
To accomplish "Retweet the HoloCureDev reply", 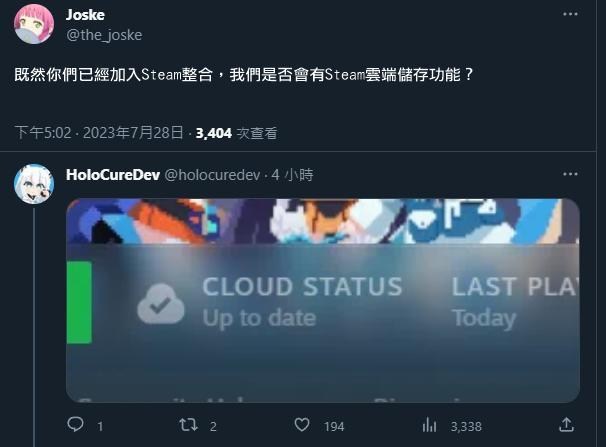I will 189,425.
